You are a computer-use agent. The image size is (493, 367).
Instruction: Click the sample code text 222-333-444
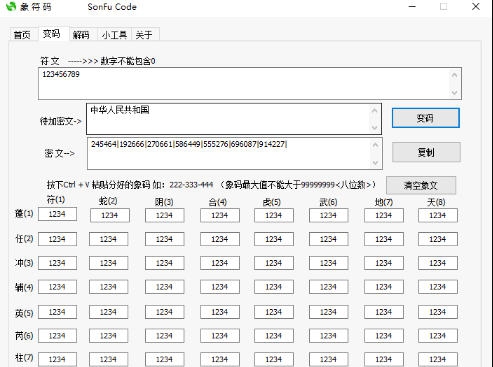click(191, 185)
